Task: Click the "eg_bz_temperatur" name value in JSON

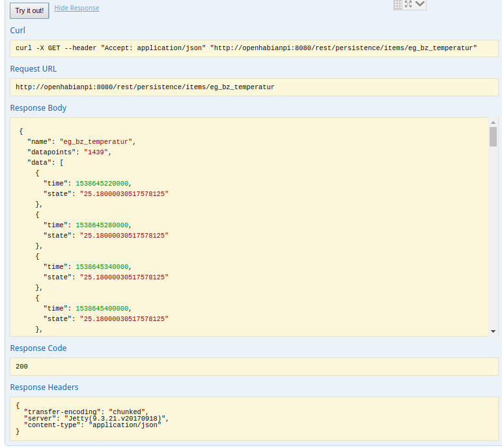Action: [96, 141]
